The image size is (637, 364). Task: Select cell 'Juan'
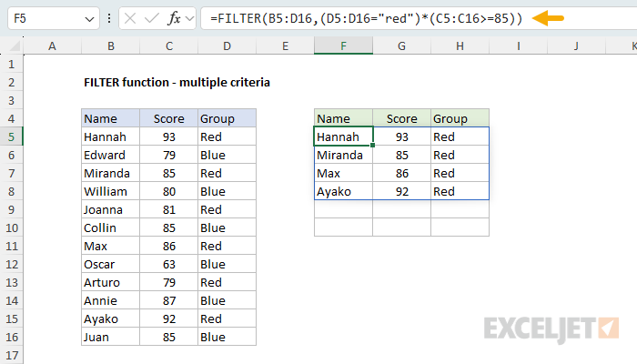coord(110,338)
